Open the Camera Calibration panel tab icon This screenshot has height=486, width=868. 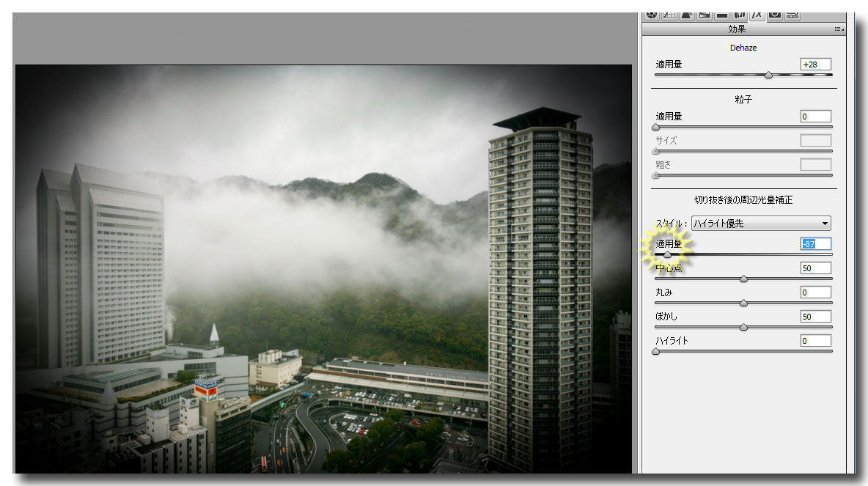(x=775, y=14)
